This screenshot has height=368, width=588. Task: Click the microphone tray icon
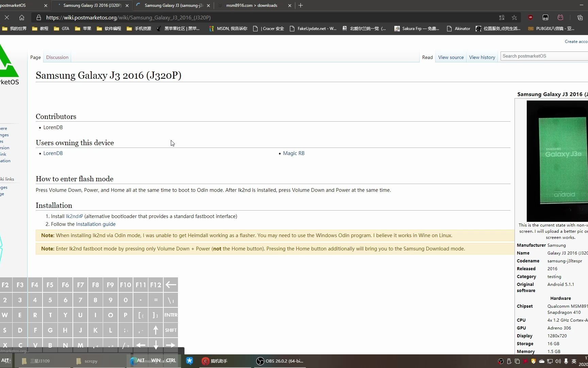pos(566,361)
